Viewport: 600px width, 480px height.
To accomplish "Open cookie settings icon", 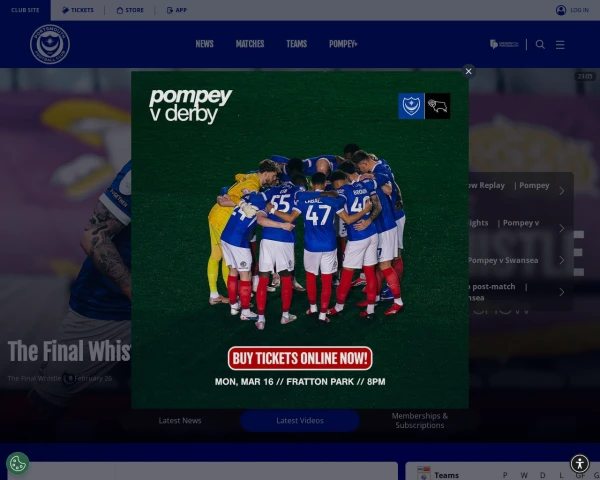I will click(x=18, y=464).
